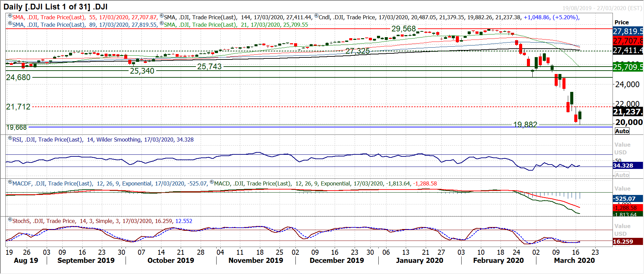Click the black 27,411.4 price tag

coord(628,50)
